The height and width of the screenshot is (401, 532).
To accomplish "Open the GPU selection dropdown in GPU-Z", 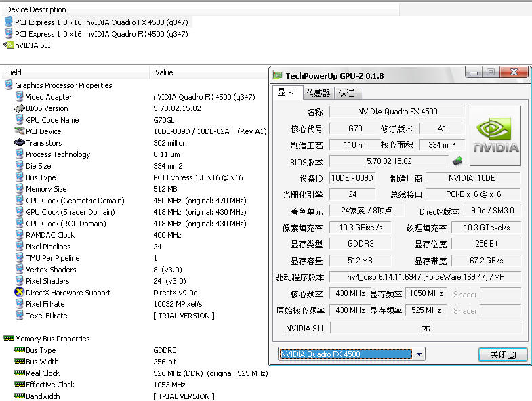I will [x=419, y=354].
